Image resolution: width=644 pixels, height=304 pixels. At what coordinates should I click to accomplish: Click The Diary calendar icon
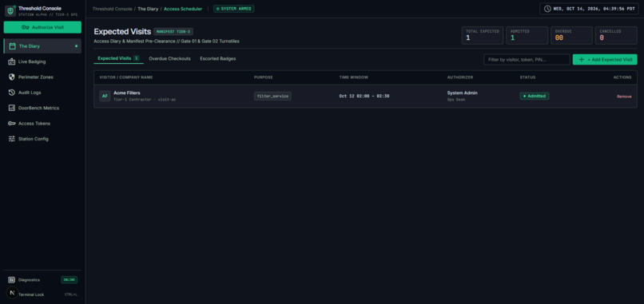click(x=12, y=46)
